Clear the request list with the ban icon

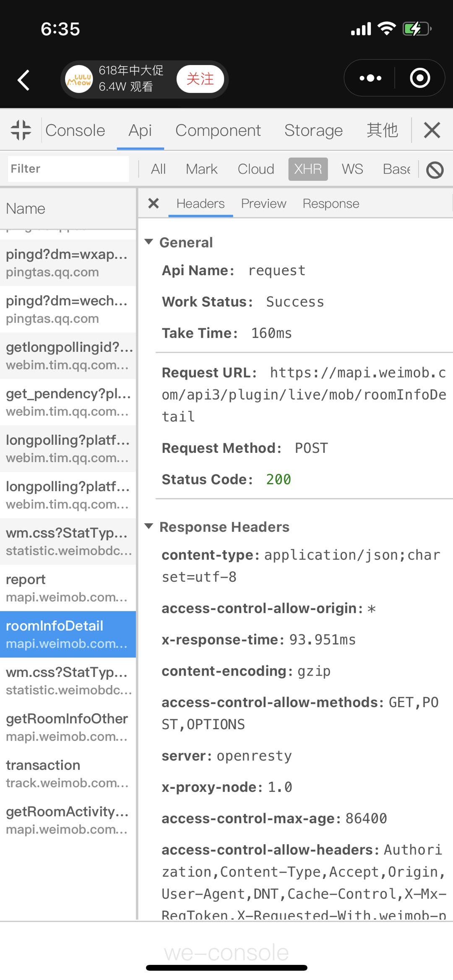tap(435, 170)
